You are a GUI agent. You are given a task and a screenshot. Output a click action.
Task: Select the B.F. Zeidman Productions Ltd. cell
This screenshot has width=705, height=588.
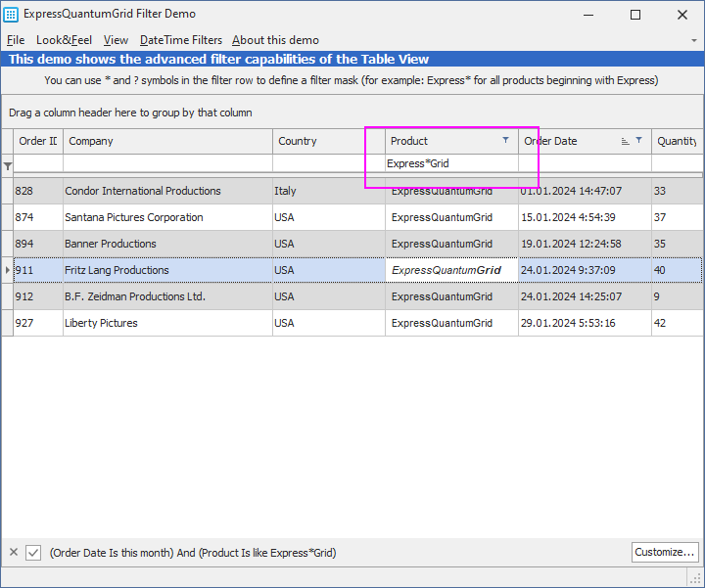(x=167, y=296)
